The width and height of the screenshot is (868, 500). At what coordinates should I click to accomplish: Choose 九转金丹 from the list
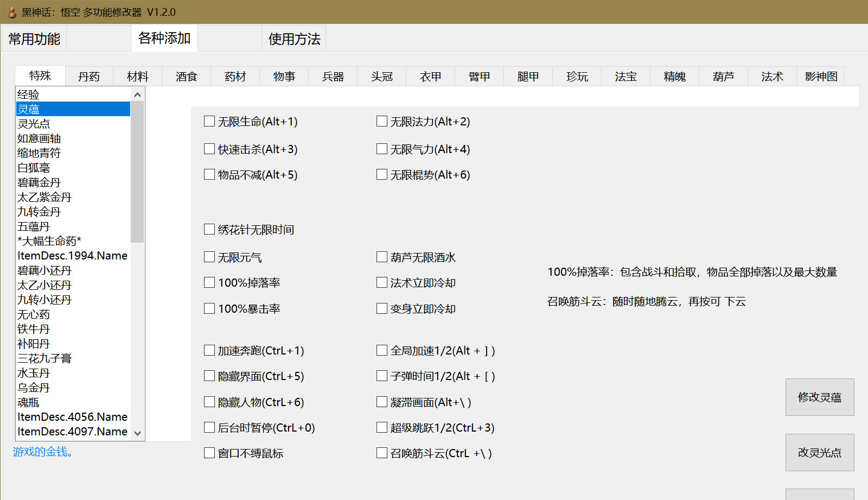pyautogui.click(x=73, y=212)
